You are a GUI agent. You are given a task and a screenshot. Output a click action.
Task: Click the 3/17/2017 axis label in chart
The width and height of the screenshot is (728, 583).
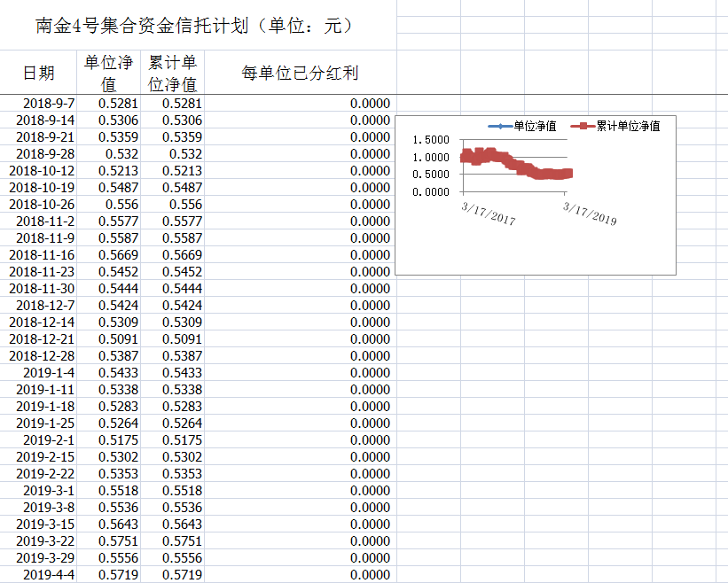point(489,214)
